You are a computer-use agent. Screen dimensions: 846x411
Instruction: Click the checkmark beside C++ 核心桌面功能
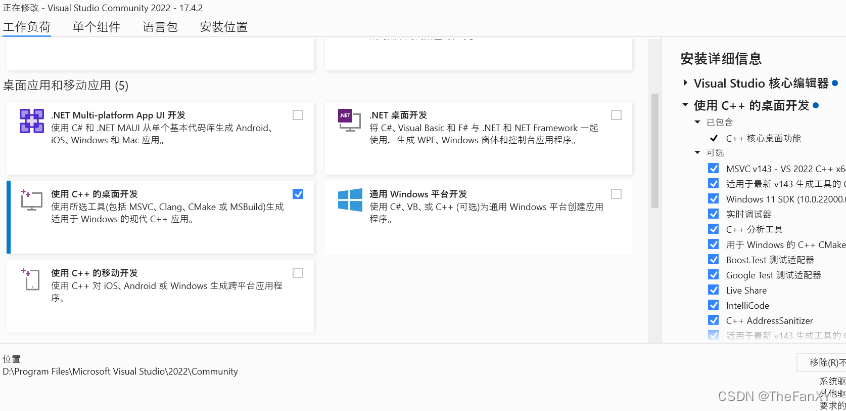click(x=714, y=138)
